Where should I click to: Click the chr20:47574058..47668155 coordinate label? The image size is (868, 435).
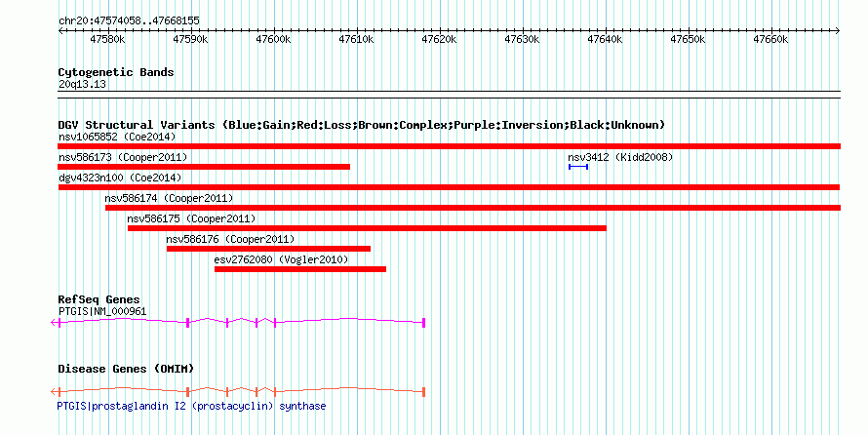129,20
